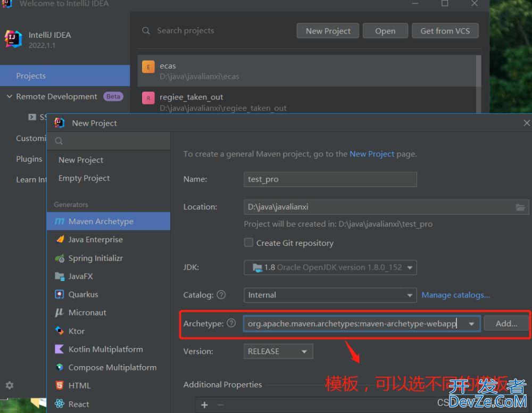Click the SSH terminal icon under Remote Development
Viewport: 532px width, 413px height.
click(x=32, y=117)
